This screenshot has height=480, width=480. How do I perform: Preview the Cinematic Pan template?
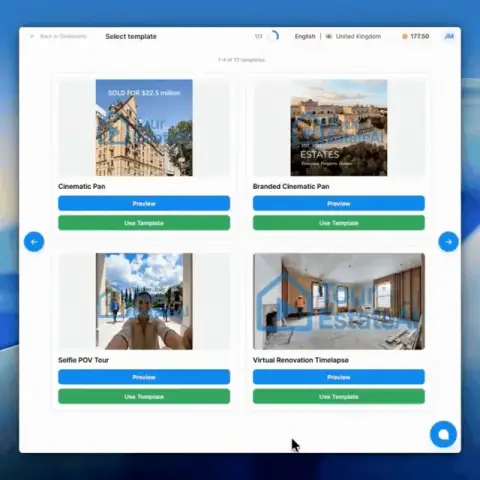pyautogui.click(x=144, y=203)
